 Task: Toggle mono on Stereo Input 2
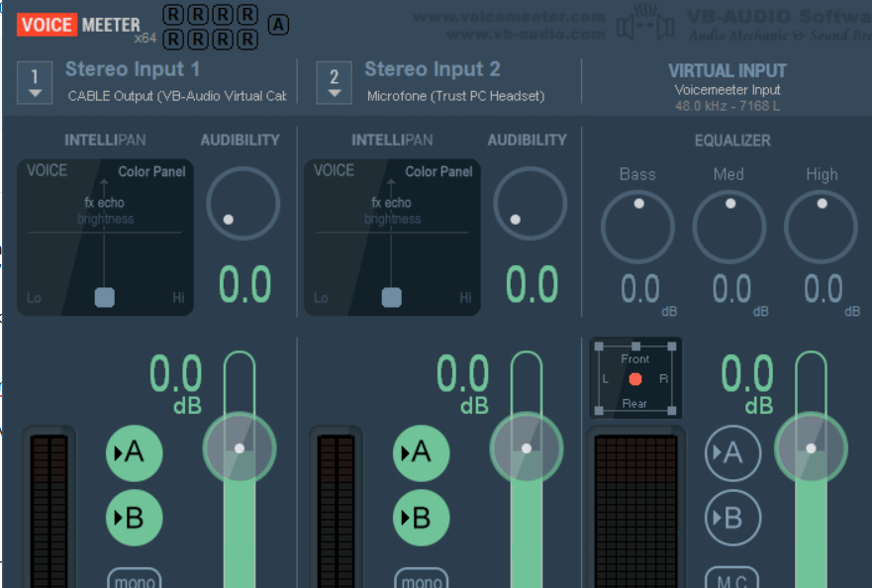pos(421,577)
